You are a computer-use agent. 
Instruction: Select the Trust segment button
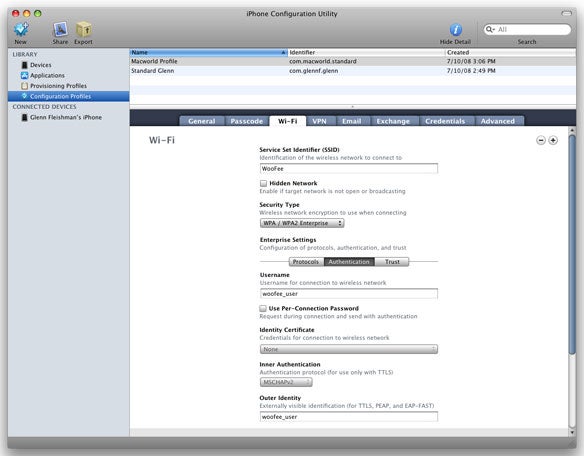pos(392,262)
